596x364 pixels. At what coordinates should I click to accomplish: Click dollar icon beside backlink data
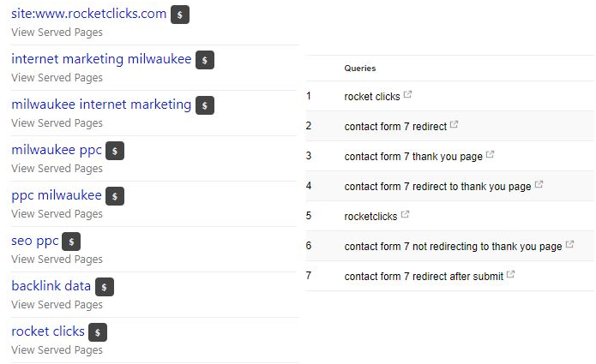coord(105,287)
